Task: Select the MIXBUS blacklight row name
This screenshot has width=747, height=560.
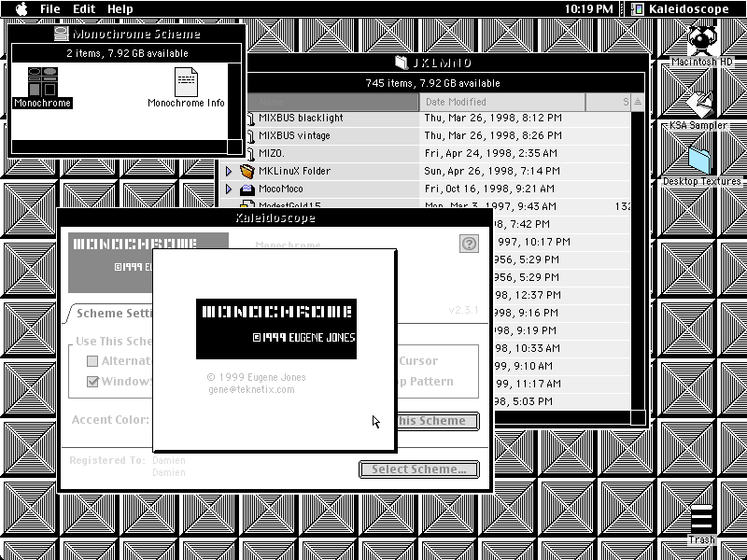Action: tap(301, 118)
